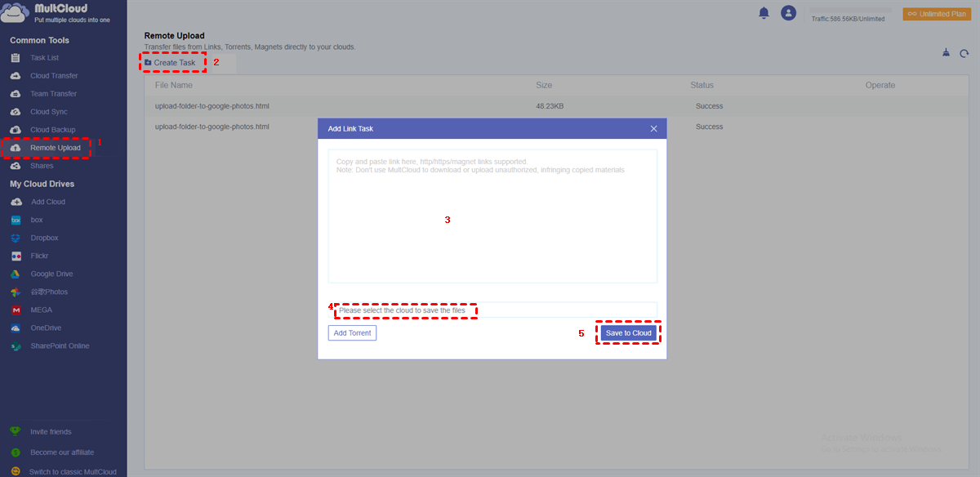Screen dimensions: 980x477
Task: Click the Invite friends icon
Action: pos(16,431)
